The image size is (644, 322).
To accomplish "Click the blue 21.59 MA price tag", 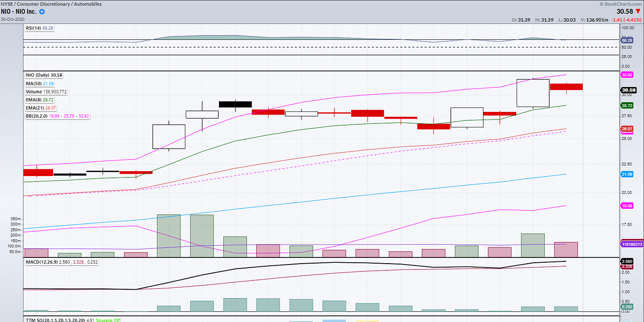I will [627, 174].
